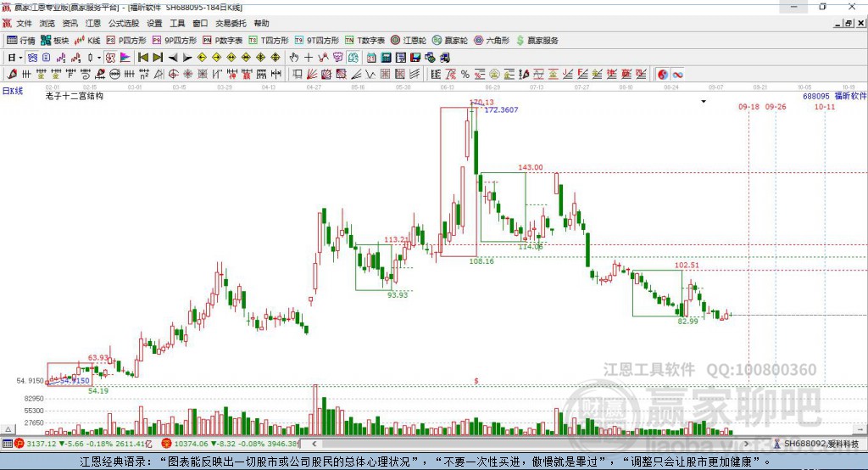868x470 pixels.
Task: Click the 10-11 date marker
Action: [825, 106]
